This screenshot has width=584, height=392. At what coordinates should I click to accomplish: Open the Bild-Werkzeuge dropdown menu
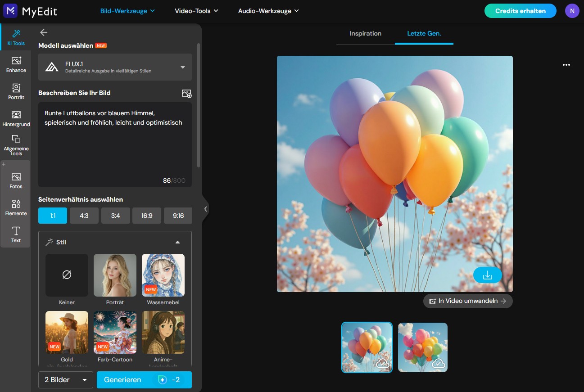click(127, 11)
